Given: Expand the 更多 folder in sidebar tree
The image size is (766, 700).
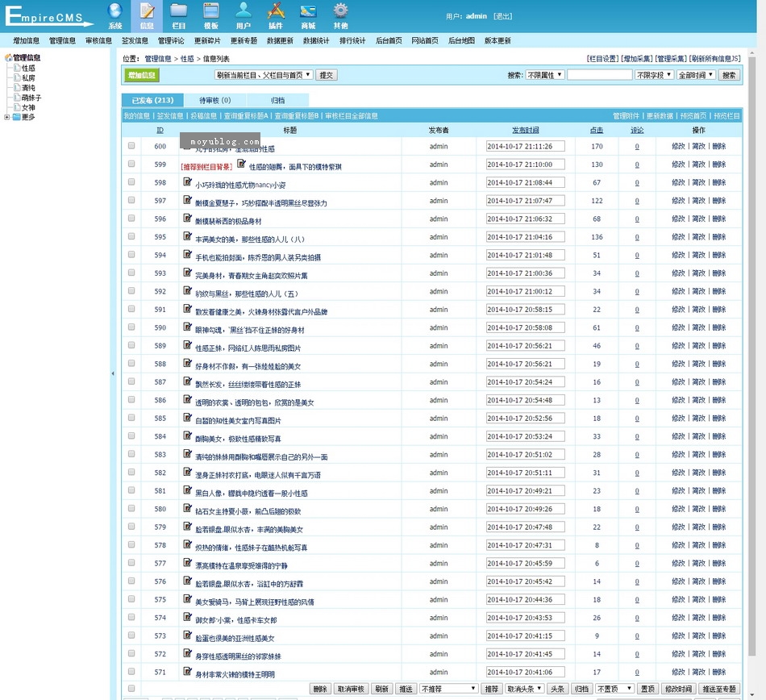Looking at the screenshot, I should pos(7,117).
